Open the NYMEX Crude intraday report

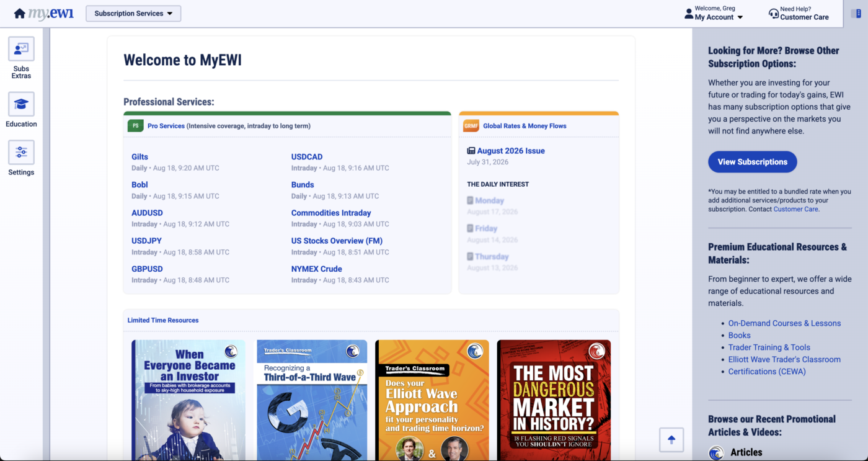point(317,269)
